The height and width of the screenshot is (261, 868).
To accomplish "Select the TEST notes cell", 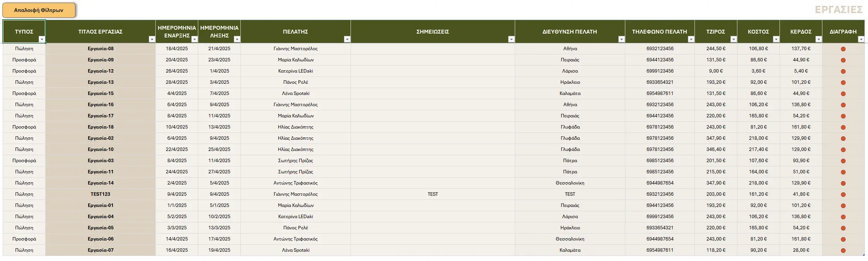I will [x=433, y=194].
